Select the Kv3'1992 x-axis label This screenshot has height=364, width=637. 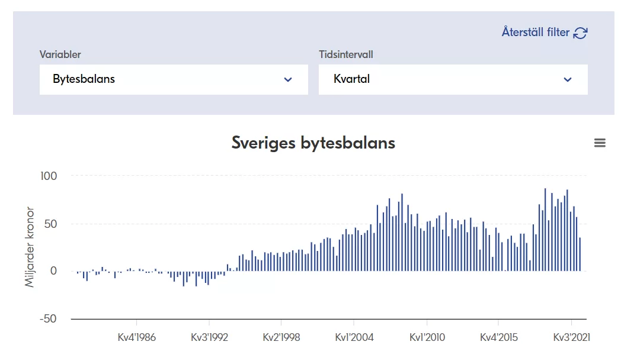coord(209,337)
